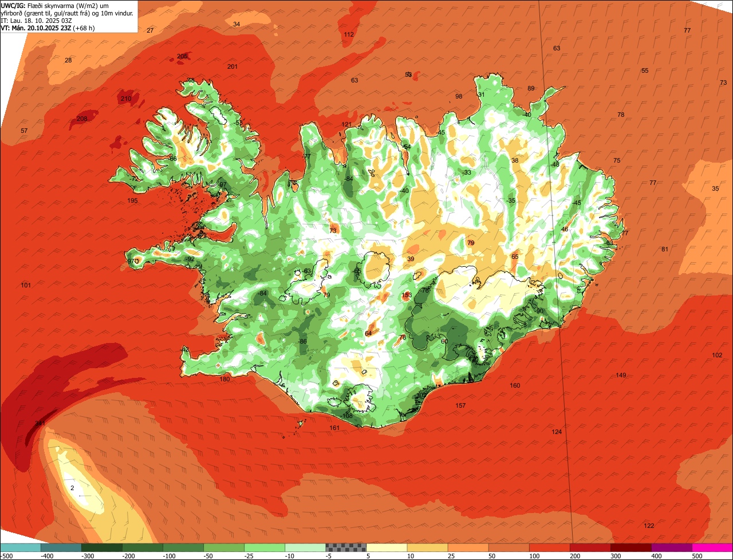Click the value '161' off the south coast
Image resolution: width=733 pixels, height=560 pixels.
coord(334,428)
